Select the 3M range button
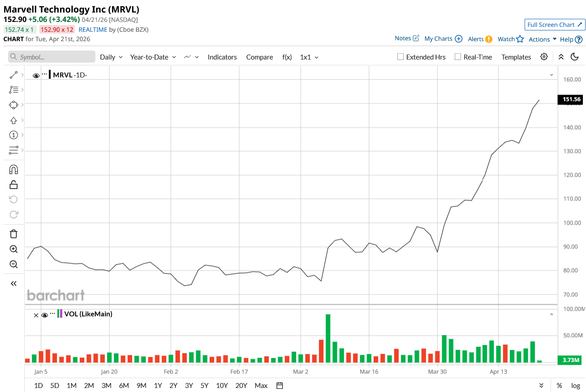The height and width of the screenshot is (392, 586). point(106,385)
